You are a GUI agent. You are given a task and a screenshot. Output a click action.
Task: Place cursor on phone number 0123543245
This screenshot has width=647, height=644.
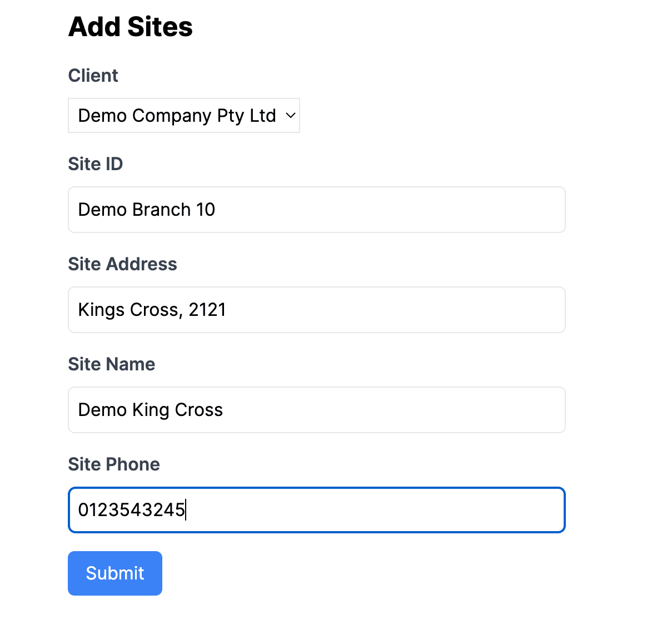(x=132, y=510)
